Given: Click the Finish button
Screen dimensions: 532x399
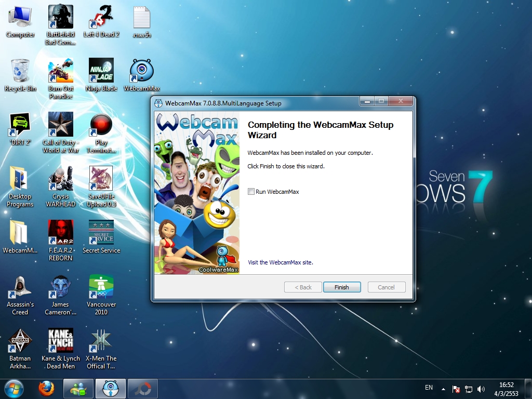Looking at the screenshot, I should click(x=342, y=287).
